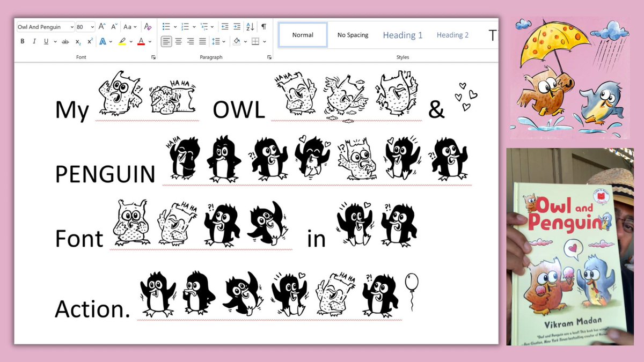Image resolution: width=644 pixels, height=362 pixels.
Task: Expand highlight color dropdown arrow
Action: point(130,42)
